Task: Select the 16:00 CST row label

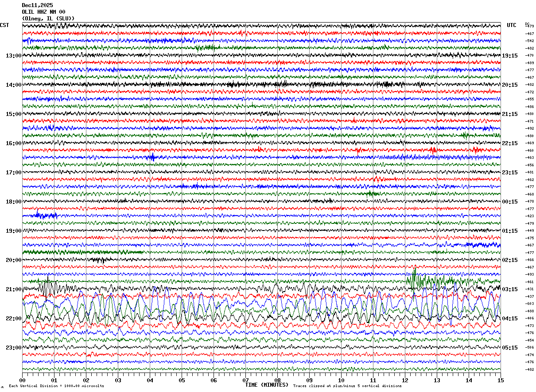Action: click(x=13, y=143)
